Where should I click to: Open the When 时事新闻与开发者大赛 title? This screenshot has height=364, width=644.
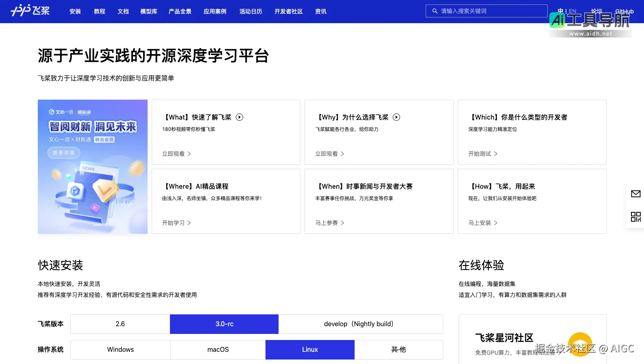click(x=364, y=186)
